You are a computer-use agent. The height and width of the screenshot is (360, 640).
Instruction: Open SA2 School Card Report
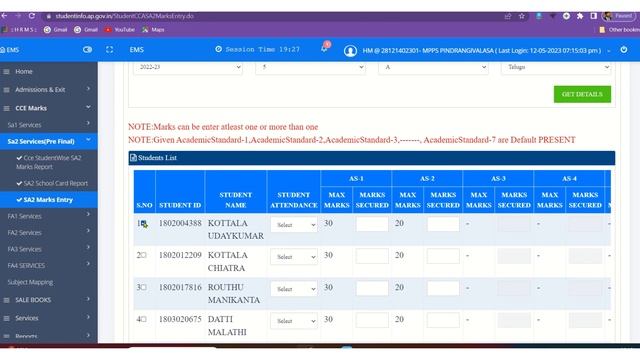tap(52, 183)
